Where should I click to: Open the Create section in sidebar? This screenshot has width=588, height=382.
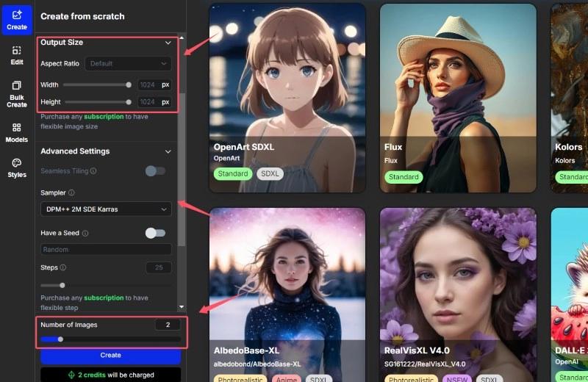pos(16,20)
